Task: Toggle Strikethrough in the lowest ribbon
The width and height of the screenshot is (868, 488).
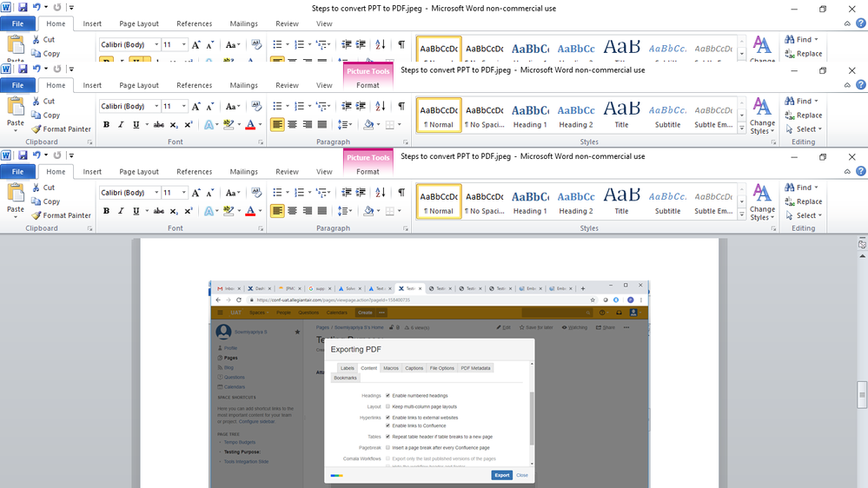Action: pyautogui.click(x=159, y=211)
